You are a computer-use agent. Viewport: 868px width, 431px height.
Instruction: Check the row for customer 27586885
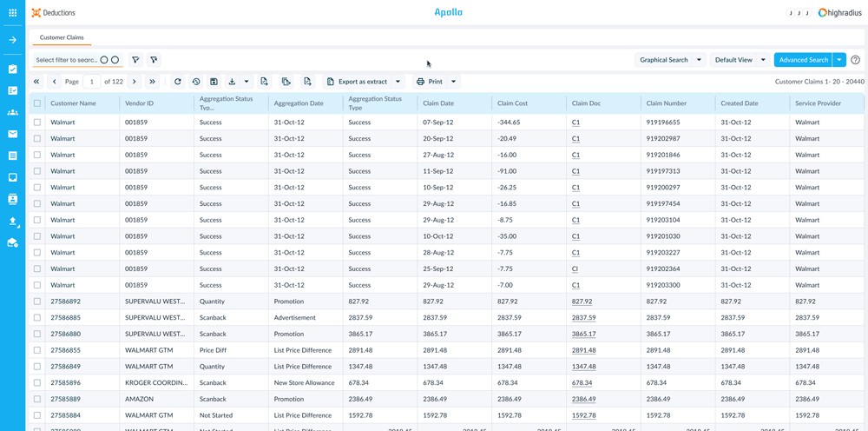click(37, 317)
